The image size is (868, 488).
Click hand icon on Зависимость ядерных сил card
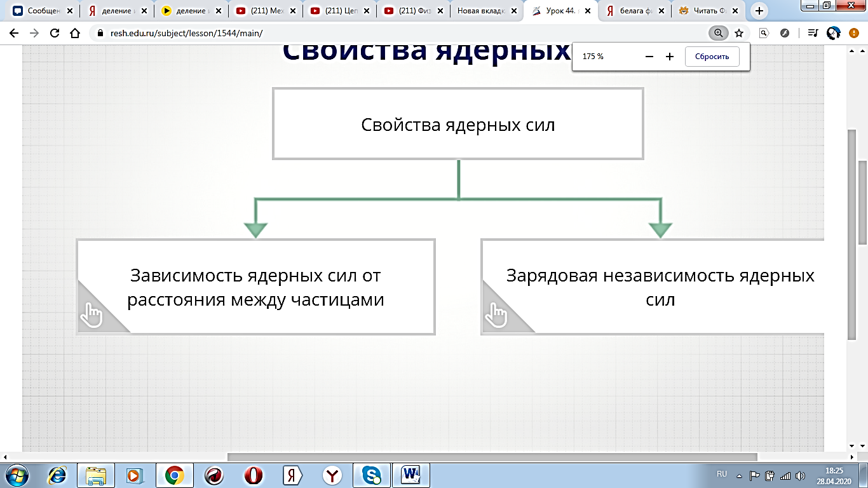(x=92, y=315)
